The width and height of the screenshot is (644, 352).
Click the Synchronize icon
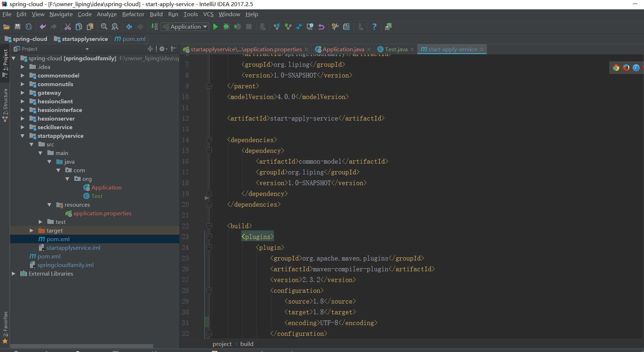[x=29, y=27]
